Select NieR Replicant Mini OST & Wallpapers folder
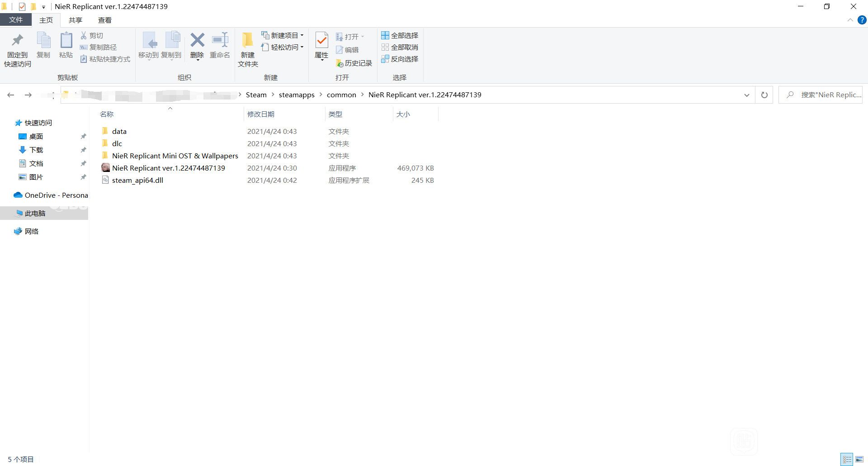The height and width of the screenshot is (466, 868). click(x=170, y=156)
